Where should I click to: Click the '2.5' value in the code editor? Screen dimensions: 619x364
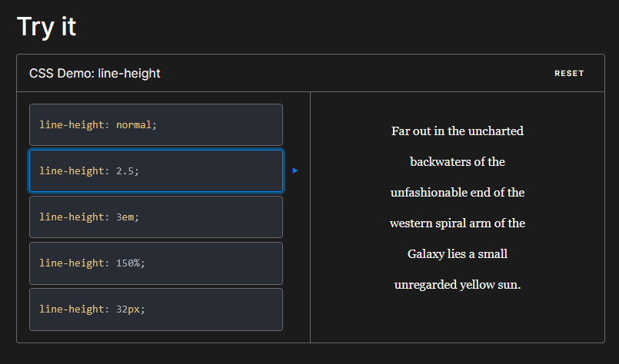[x=125, y=171]
